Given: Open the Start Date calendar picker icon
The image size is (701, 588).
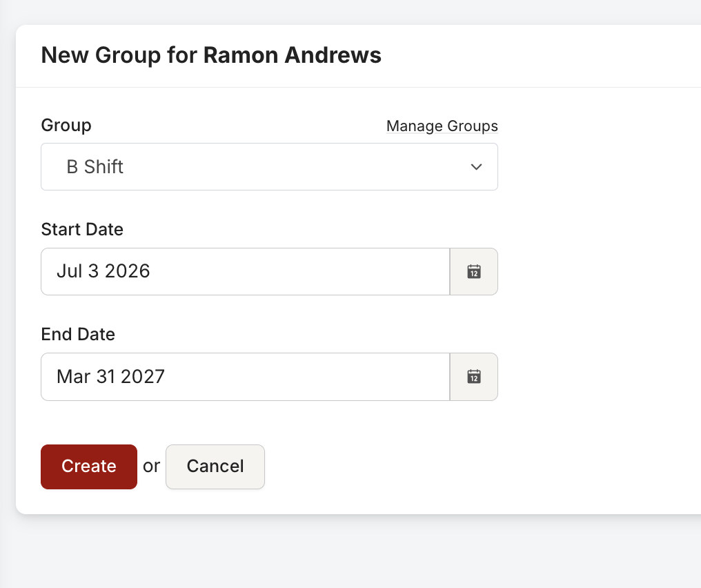Looking at the screenshot, I should [474, 271].
